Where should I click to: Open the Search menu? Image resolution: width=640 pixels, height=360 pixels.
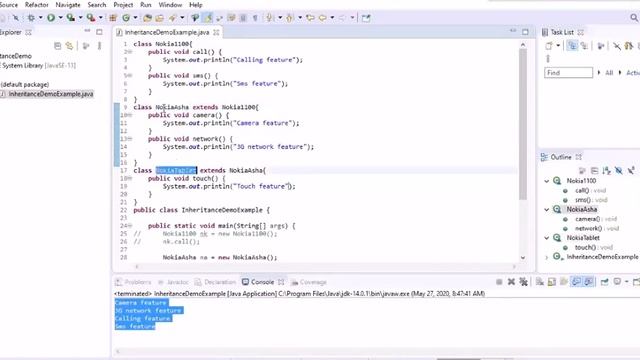97,5
